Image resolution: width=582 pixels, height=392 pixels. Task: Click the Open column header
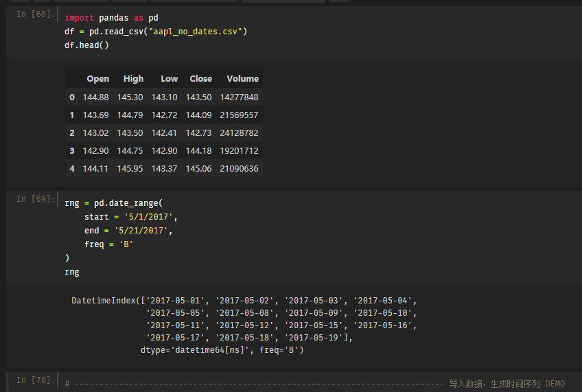coord(98,79)
